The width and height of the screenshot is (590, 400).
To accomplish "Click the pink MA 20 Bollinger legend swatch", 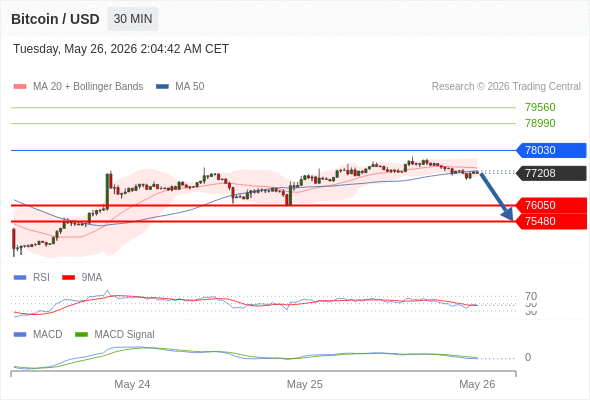I will (x=20, y=87).
